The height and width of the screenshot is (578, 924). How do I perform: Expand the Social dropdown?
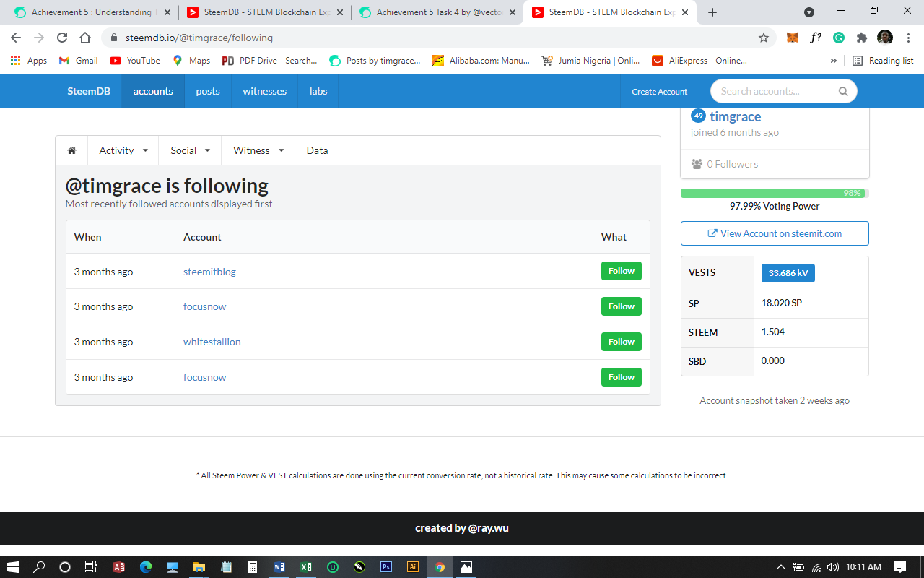pyautogui.click(x=191, y=150)
